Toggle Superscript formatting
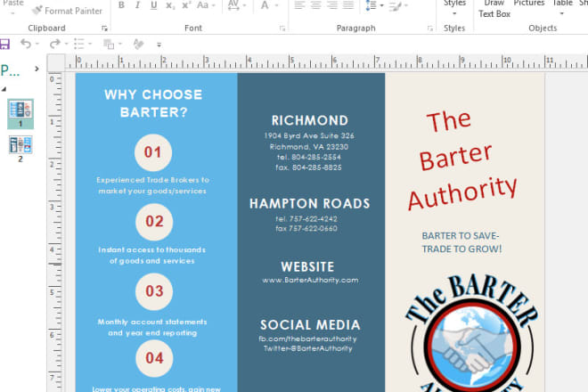This screenshot has width=588, height=392. pos(186,4)
